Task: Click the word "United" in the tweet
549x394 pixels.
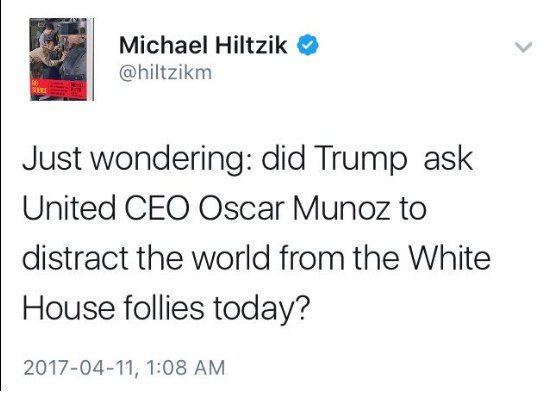Action: point(69,209)
